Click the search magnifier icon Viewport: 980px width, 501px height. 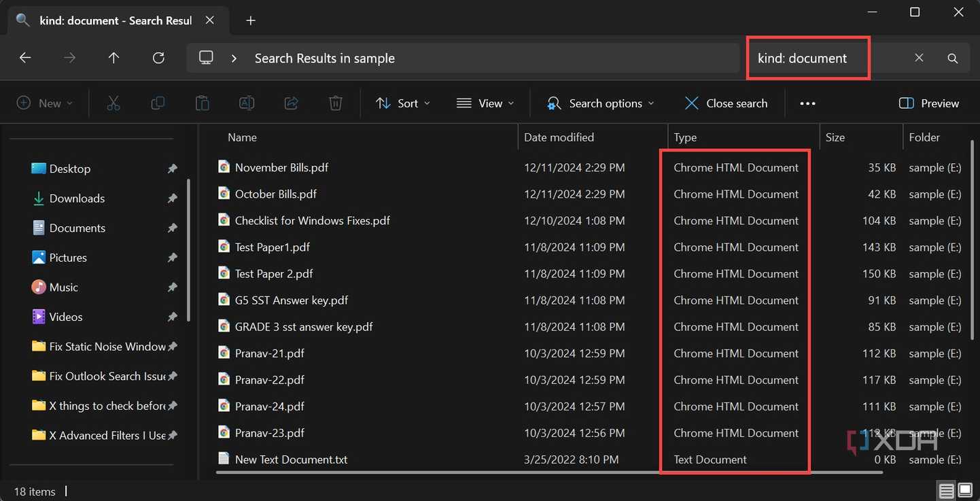pyautogui.click(x=953, y=58)
